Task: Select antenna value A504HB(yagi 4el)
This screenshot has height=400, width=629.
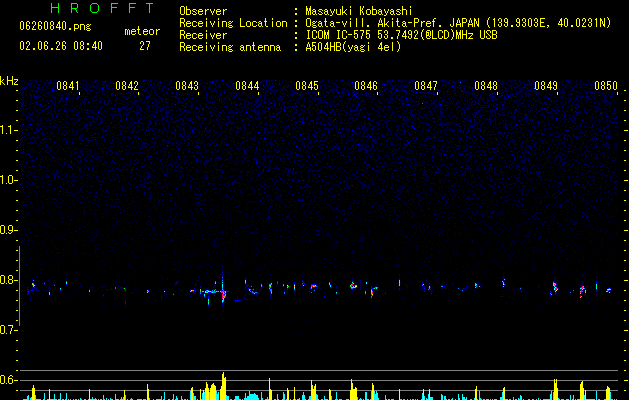Action: 353,47
